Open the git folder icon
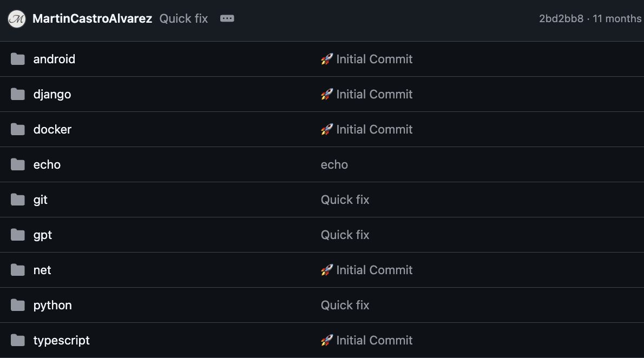The width and height of the screenshot is (644, 358). coord(18,200)
